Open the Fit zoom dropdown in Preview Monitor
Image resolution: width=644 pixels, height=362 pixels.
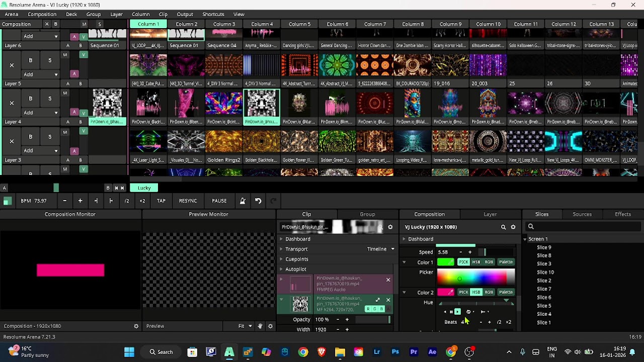coord(245,326)
